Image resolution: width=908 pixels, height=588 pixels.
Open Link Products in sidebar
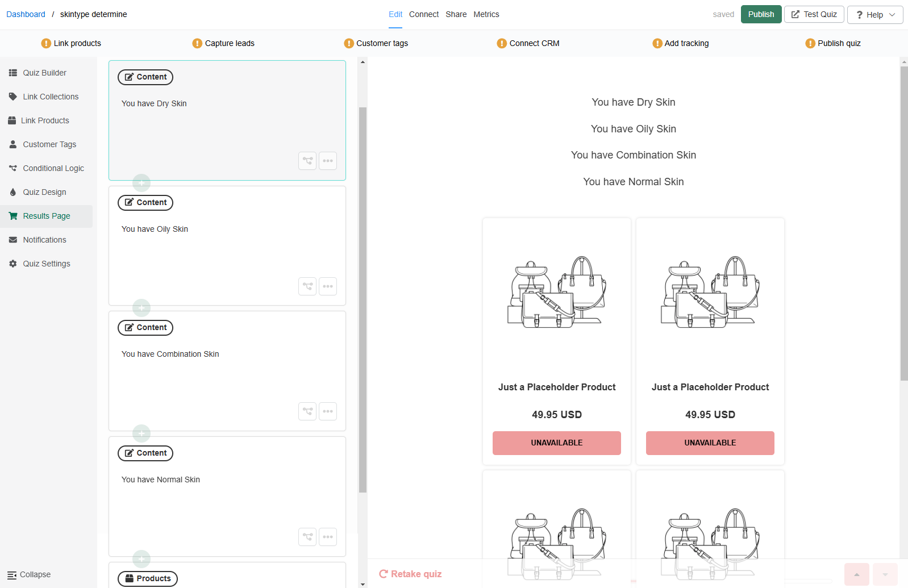[x=46, y=120]
